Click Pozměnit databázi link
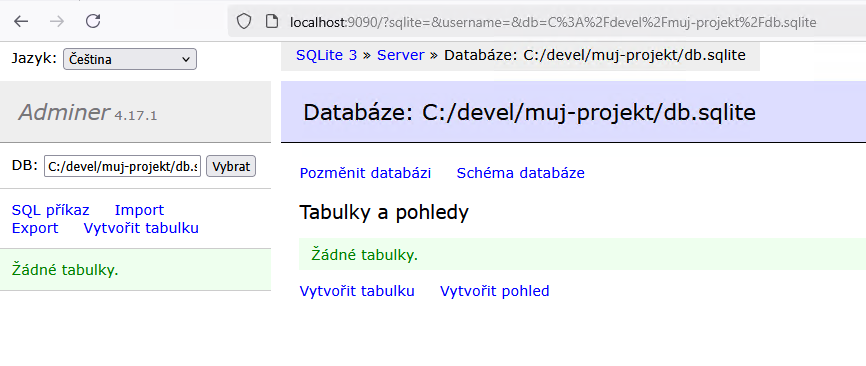The width and height of the screenshot is (866, 366). (x=365, y=173)
